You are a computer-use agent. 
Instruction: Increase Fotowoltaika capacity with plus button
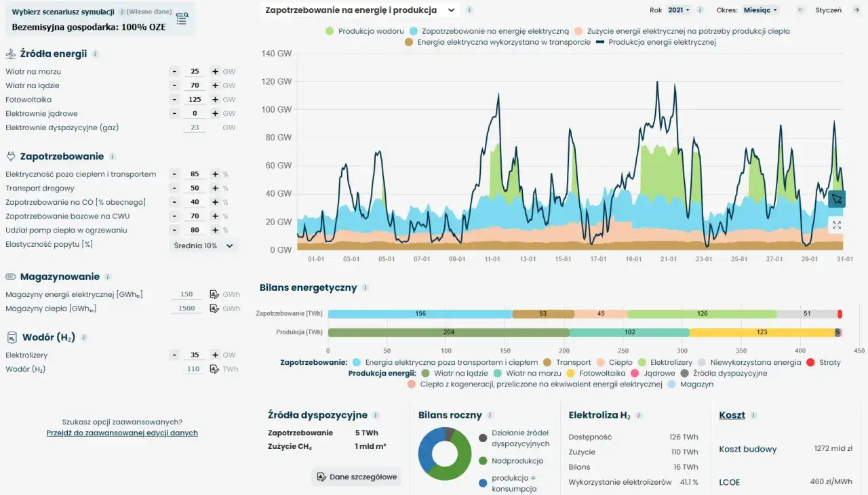214,99
